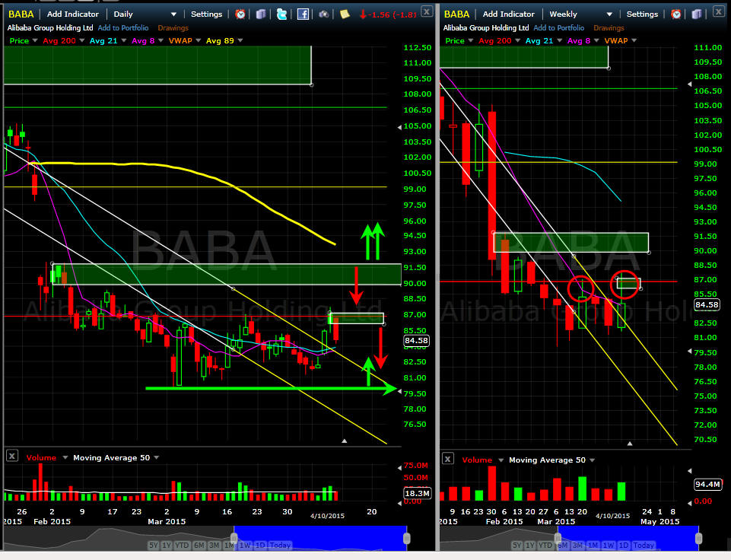Click the copy-chart cube icon in the daily chart
This screenshot has height=560, width=731.
[x=261, y=14]
